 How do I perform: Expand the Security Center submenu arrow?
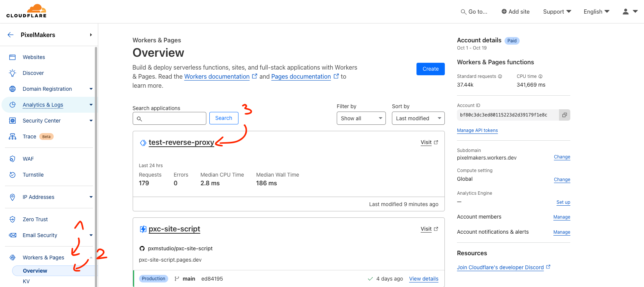point(91,121)
